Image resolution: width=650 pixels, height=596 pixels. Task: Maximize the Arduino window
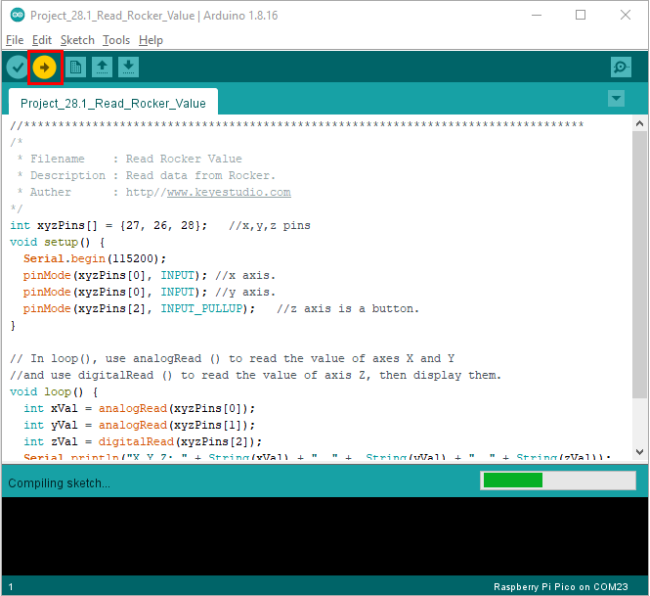pyautogui.click(x=581, y=15)
